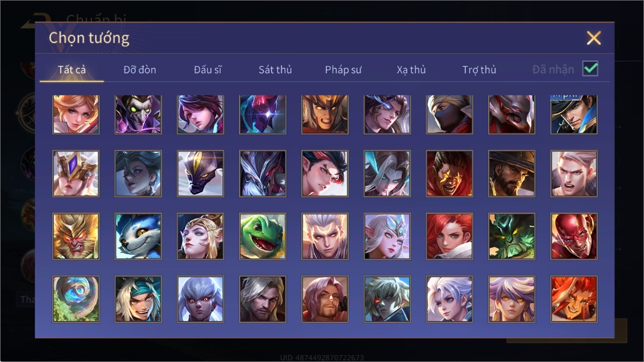Pick the blue cat hero with grin

(138, 236)
